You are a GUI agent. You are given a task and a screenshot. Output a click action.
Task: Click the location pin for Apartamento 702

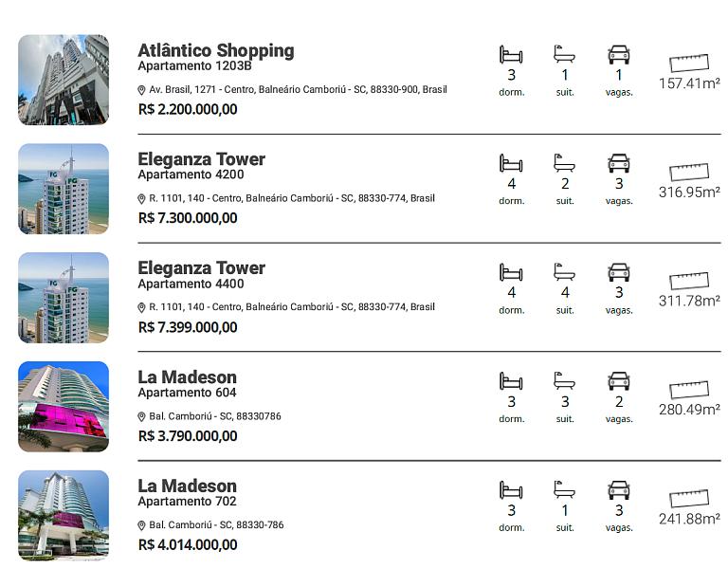click(142, 525)
